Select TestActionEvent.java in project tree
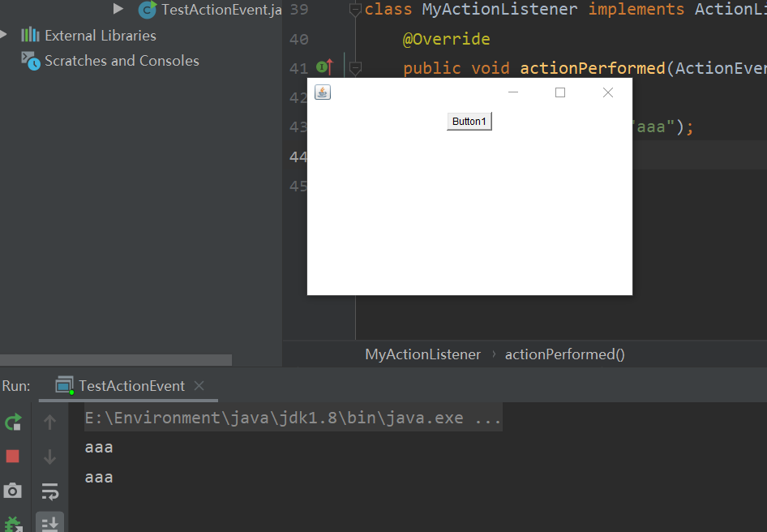767x532 pixels. click(x=221, y=9)
